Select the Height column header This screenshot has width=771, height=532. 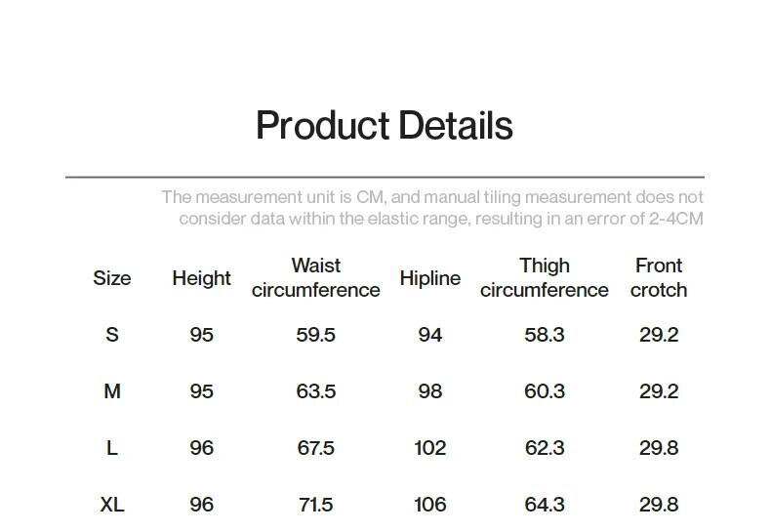pyautogui.click(x=201, y=278)
